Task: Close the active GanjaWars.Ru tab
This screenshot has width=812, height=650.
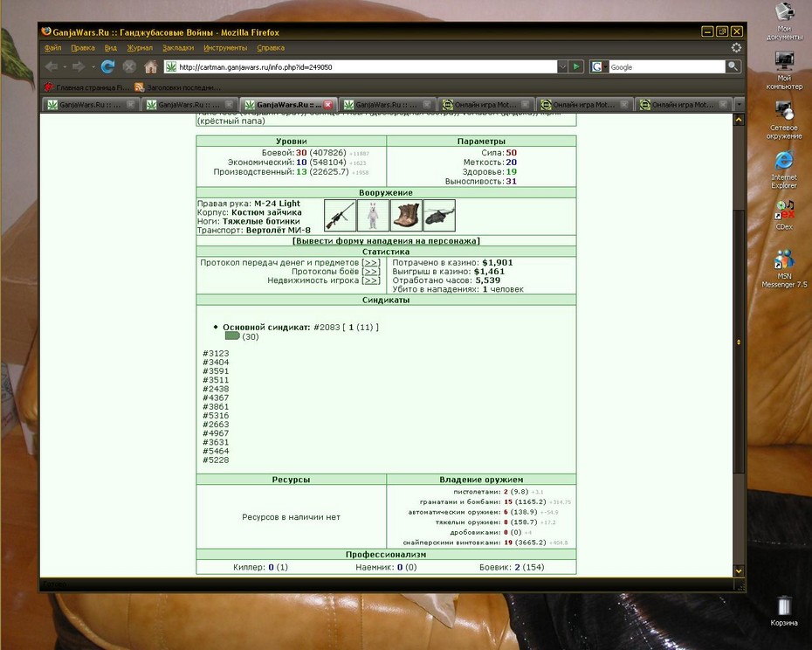Action: click(x=327, y=105)
